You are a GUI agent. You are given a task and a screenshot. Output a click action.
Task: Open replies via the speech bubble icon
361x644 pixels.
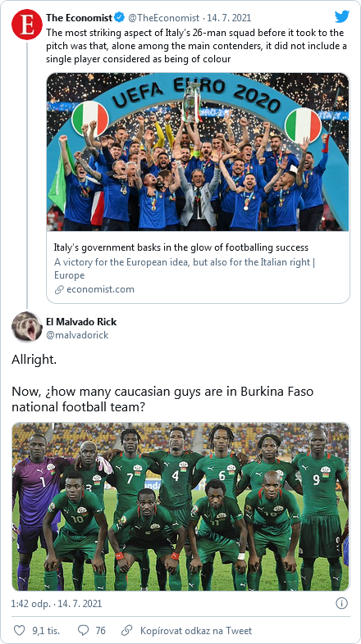83,630
